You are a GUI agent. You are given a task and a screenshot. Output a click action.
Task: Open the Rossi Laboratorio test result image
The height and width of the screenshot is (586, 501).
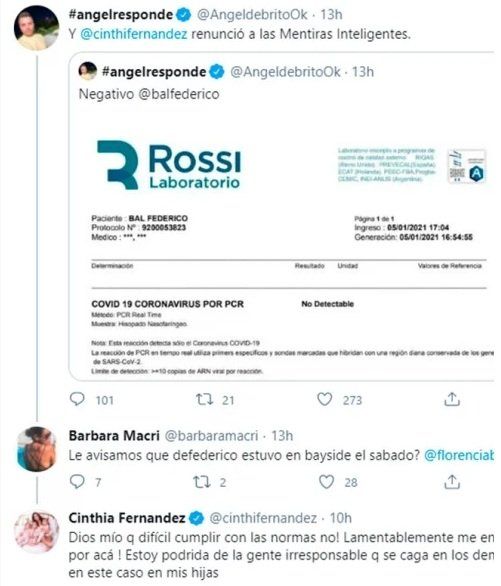tap(284, 247)
